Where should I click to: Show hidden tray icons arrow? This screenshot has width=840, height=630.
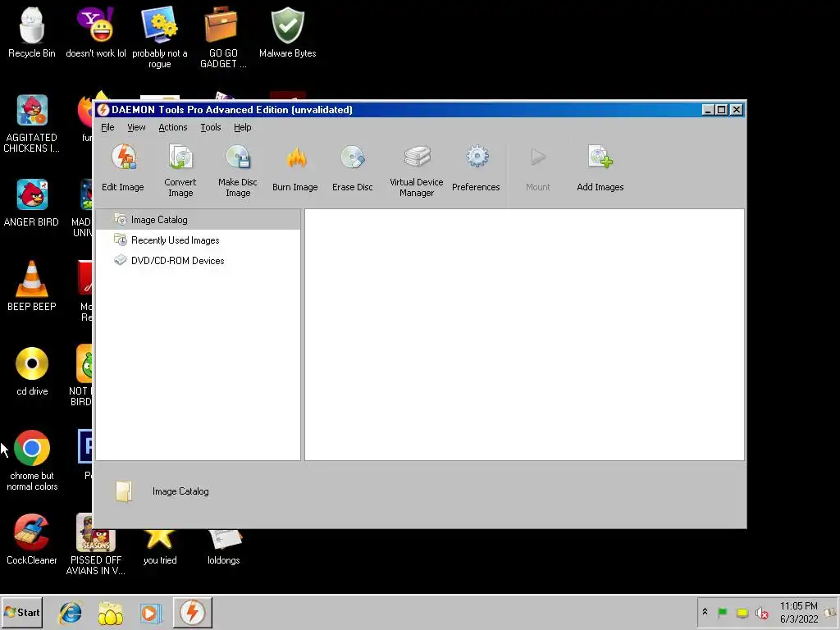[705, 612]
